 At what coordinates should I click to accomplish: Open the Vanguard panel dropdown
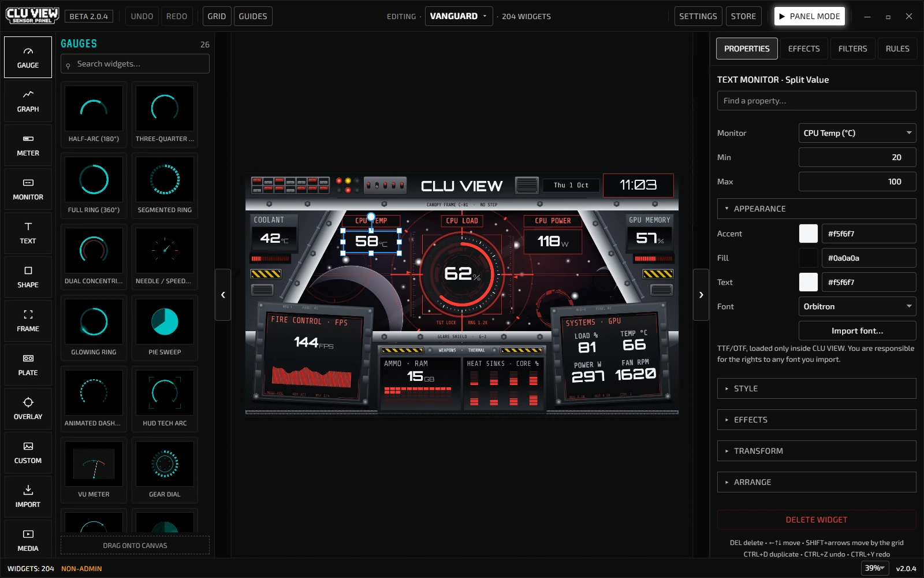(459, 16)
